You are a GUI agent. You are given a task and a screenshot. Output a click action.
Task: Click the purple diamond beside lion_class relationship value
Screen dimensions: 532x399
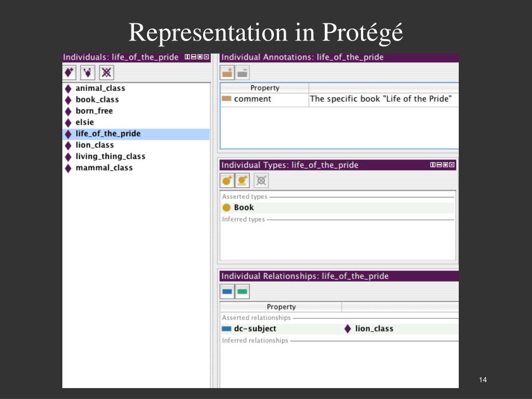coord(348,329)
